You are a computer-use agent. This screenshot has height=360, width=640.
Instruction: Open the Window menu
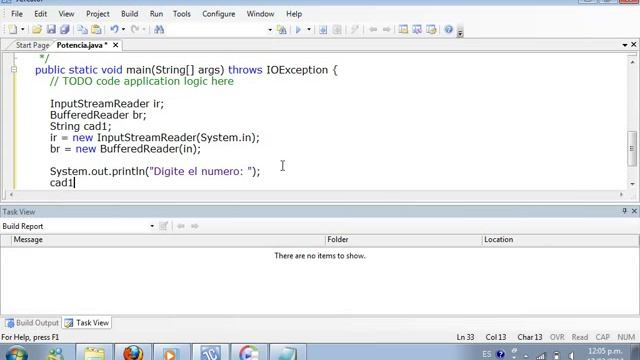(x=260, y=14)
